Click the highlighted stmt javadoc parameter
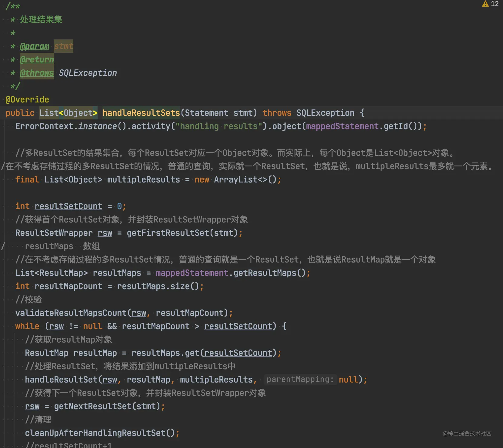Image resolution: width=503 pixels, height=448 pixels. (x=64, y=46)
